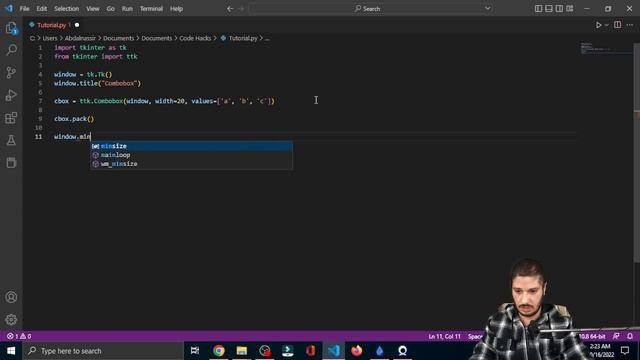Open the run options dropdown arrow

607,25
